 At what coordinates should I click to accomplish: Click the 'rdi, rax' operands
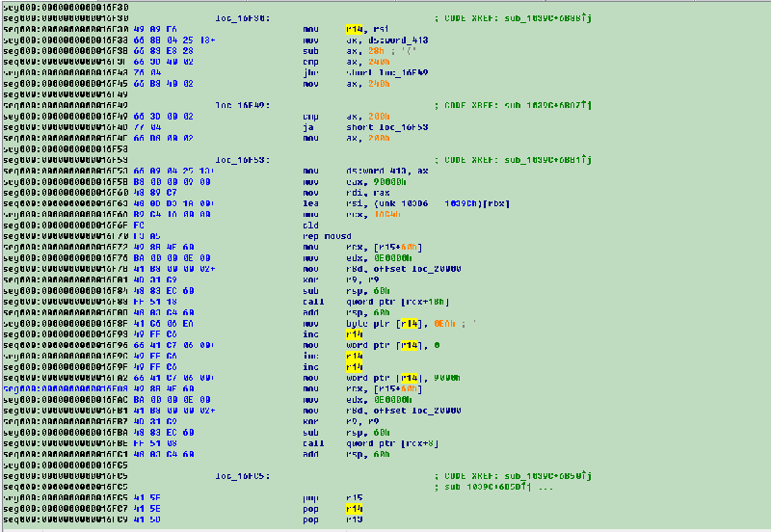(x=368, y=193)
